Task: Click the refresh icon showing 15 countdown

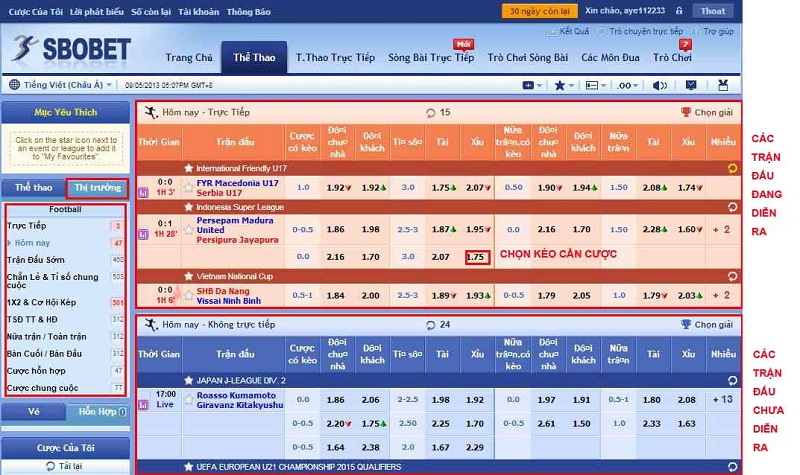Action: pos(431,112)
